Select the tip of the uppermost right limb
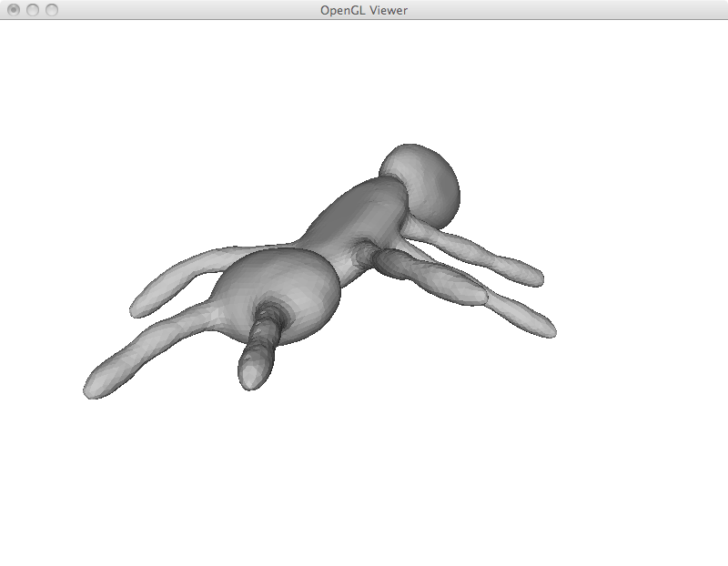The height and width of the screenshot is (566, 728). (x=531, y=274)
